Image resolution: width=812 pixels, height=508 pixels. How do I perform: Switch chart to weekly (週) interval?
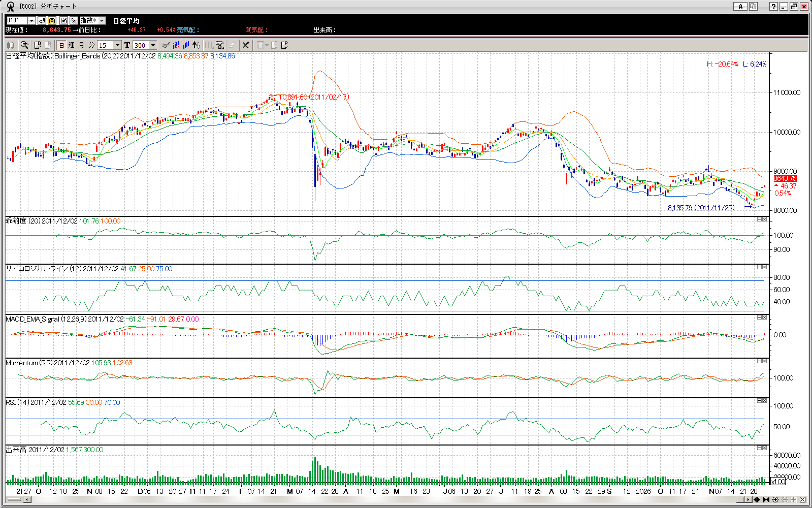point(72,45)
